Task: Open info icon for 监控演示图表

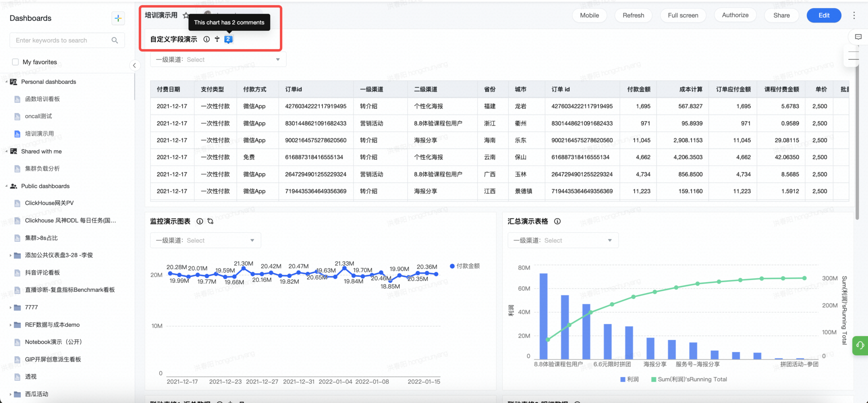Action: pyautogui.click(x=200, y=221)
